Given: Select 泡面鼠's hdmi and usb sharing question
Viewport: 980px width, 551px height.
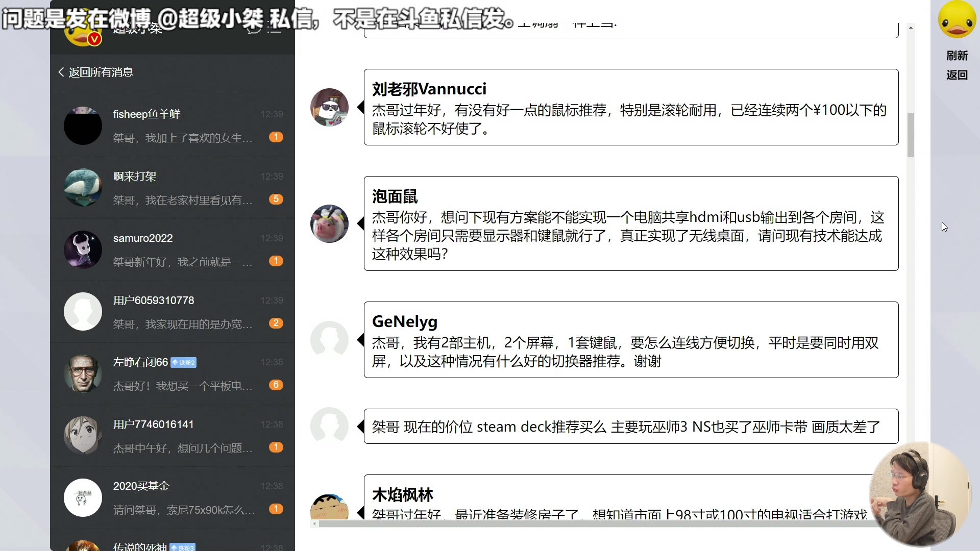Looking at the screenshot, I should pyautogui.click(x=631, y=223).
